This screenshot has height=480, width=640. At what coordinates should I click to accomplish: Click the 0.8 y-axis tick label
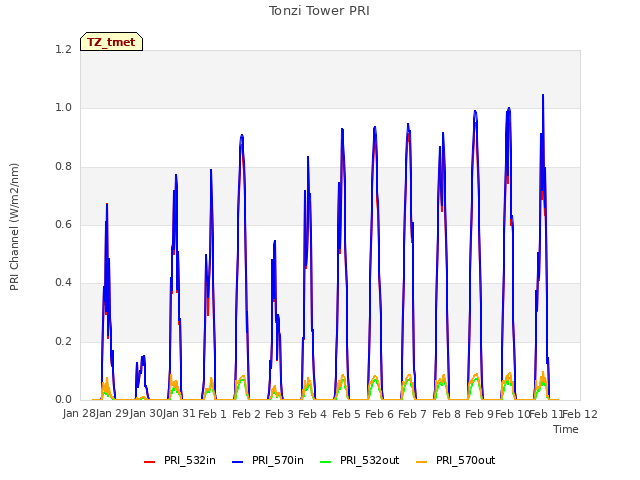(63, 167)
